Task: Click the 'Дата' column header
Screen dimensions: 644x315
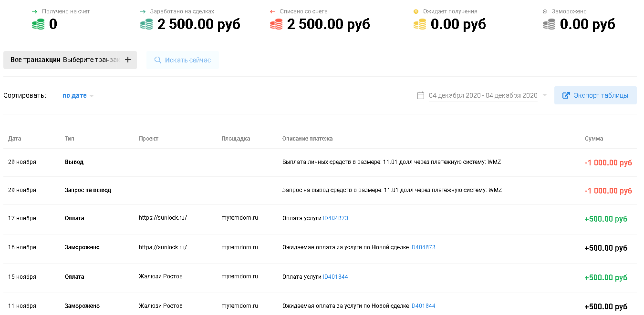Action: click(15, 139)
